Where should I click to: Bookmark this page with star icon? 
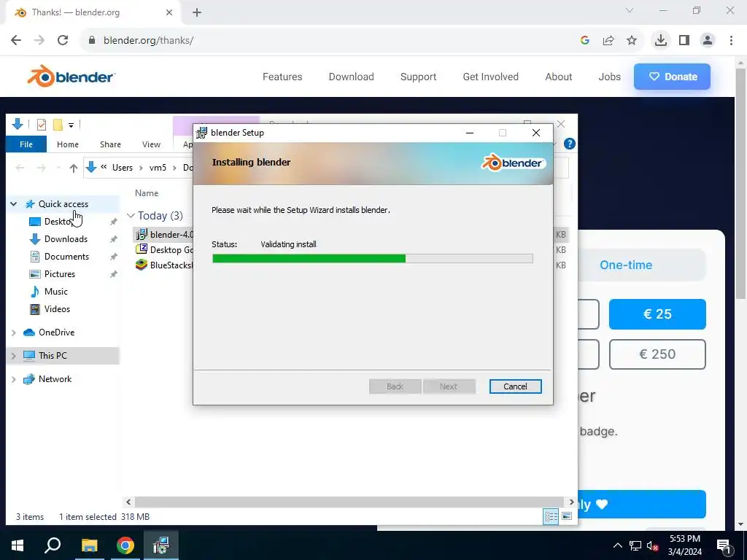click(631, 41)
